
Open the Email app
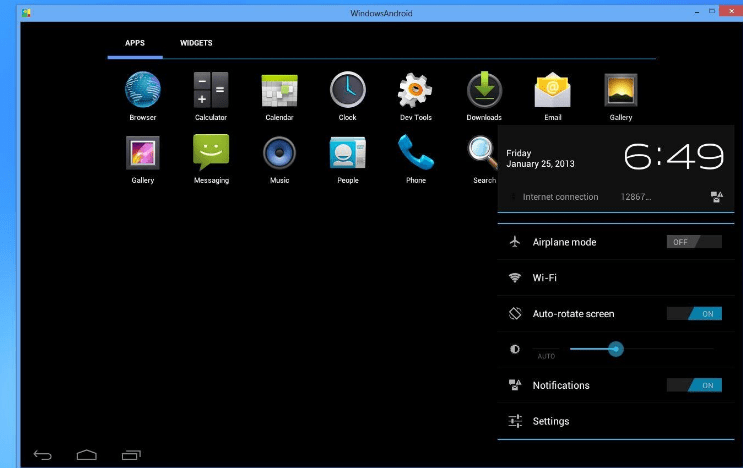[x=552, y=91]
